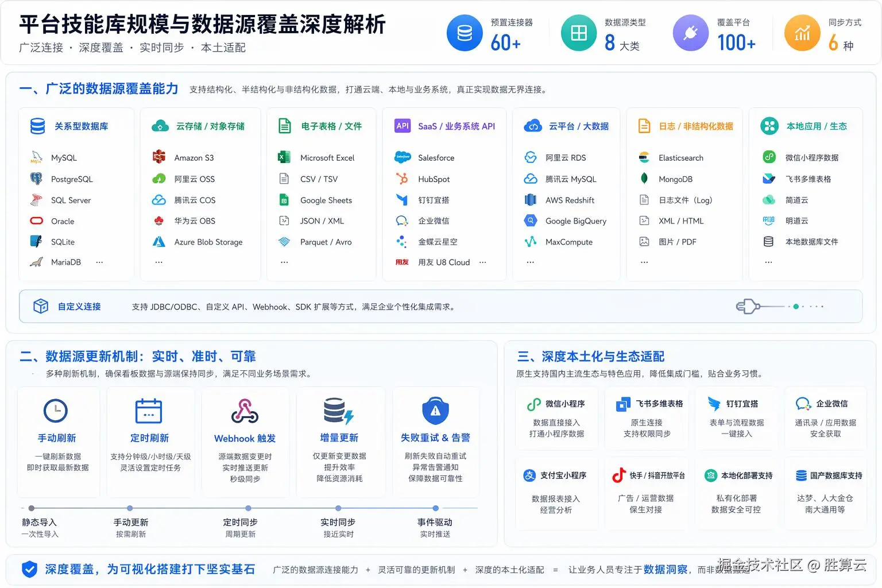Viewport: 882px width, 588px height.
Task: Click the 静态导入 timeline point
Action: (x=32, y=508)
